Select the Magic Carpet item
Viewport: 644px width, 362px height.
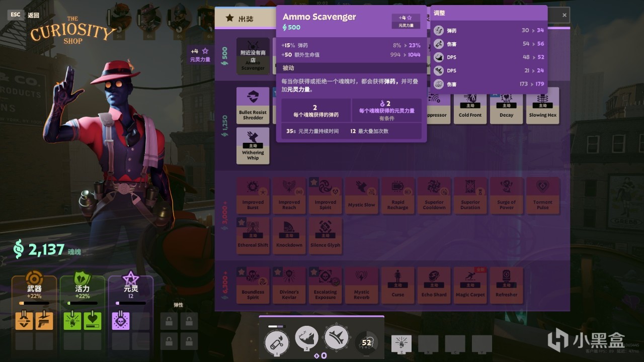click(x=470, y=285)
